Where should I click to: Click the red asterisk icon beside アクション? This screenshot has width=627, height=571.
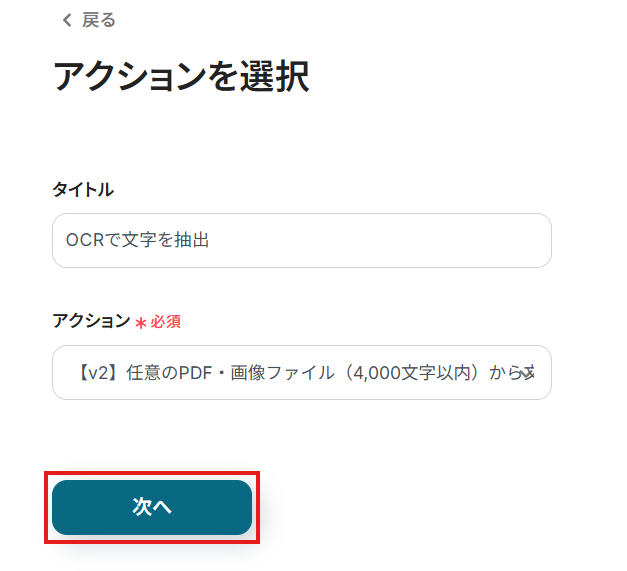[x=141, y=323]
